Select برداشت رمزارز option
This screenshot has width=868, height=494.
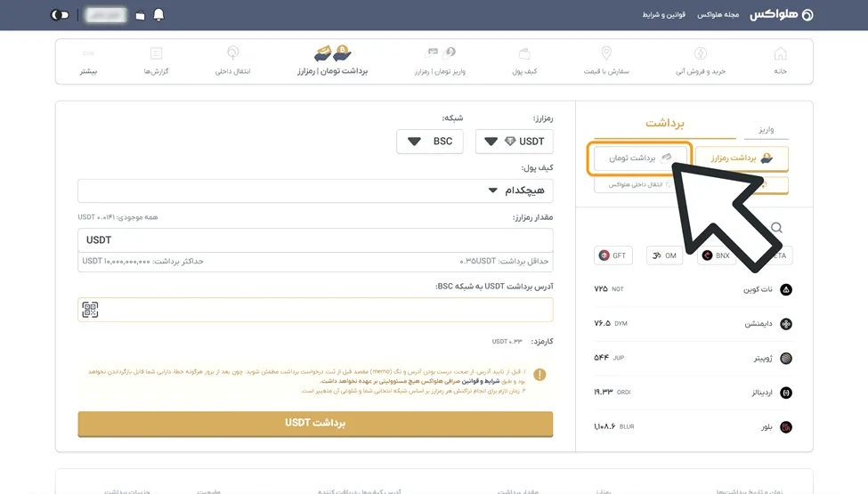pyautogui.click(x=742, y=158)
